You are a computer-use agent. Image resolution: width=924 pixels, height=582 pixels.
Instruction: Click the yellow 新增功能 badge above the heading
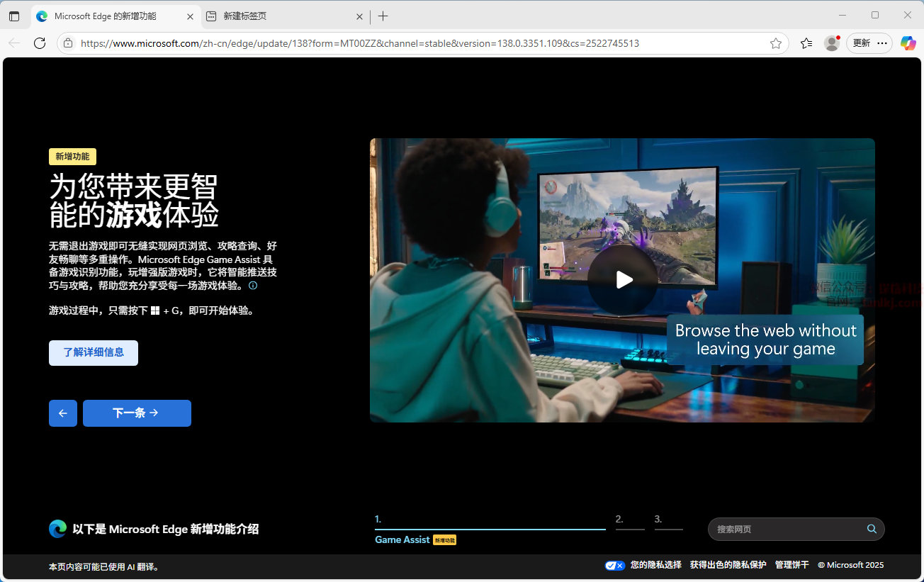(72, 157)
